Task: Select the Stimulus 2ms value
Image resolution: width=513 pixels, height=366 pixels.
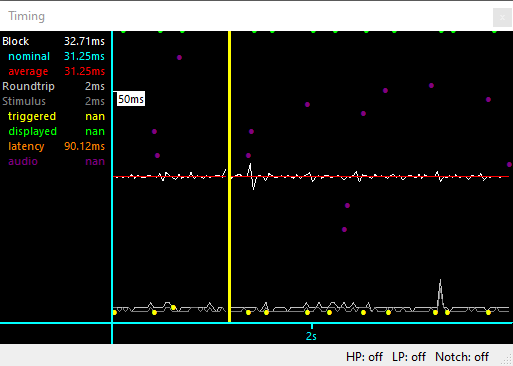Action: click(x=95, y=101)
